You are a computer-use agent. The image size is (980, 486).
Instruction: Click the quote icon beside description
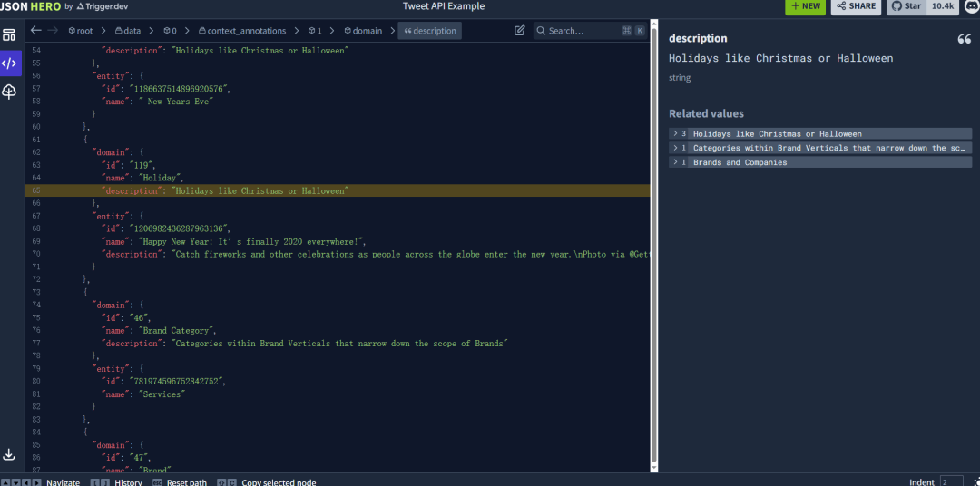coord(964,39)
